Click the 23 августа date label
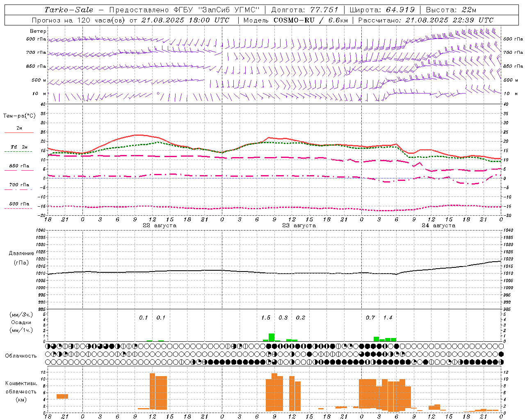Screen dimensions: 525x420 click(299, 226)
